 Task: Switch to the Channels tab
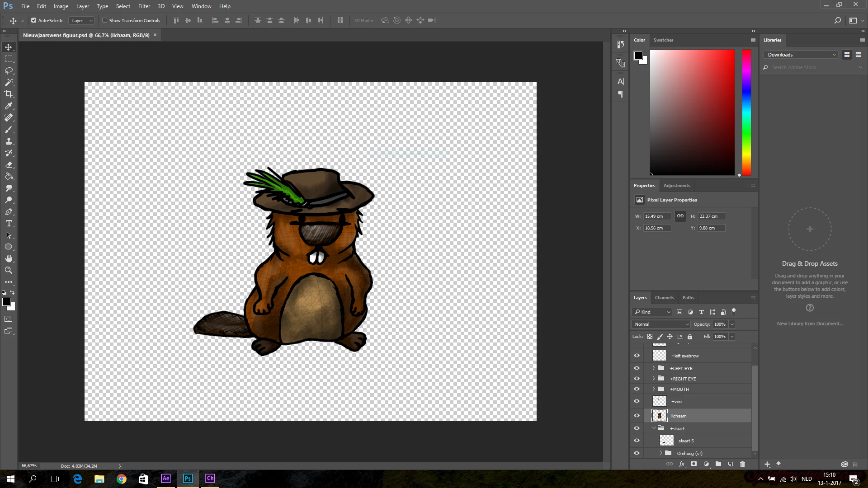(x=664, y=297)
